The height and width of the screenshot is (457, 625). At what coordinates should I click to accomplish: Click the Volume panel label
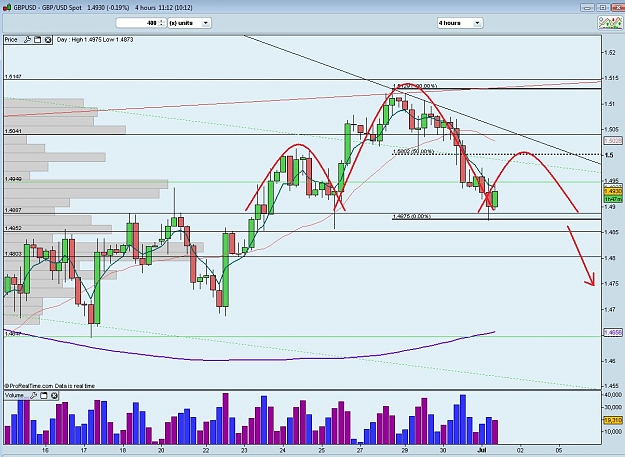click(x=14, y=395)
